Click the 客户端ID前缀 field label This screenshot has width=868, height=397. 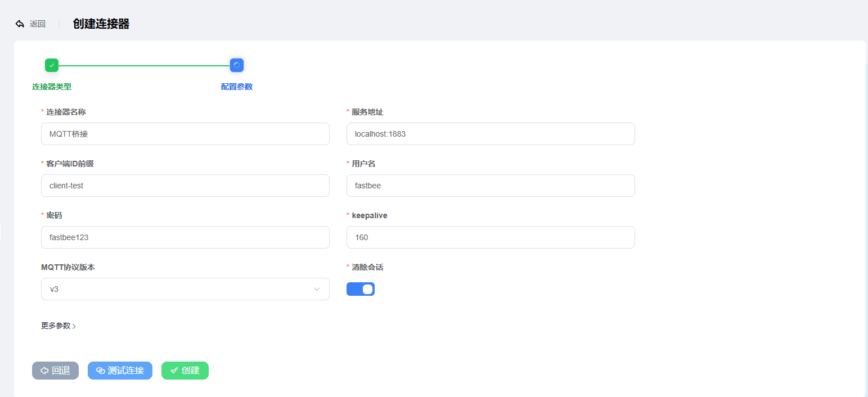70,164
